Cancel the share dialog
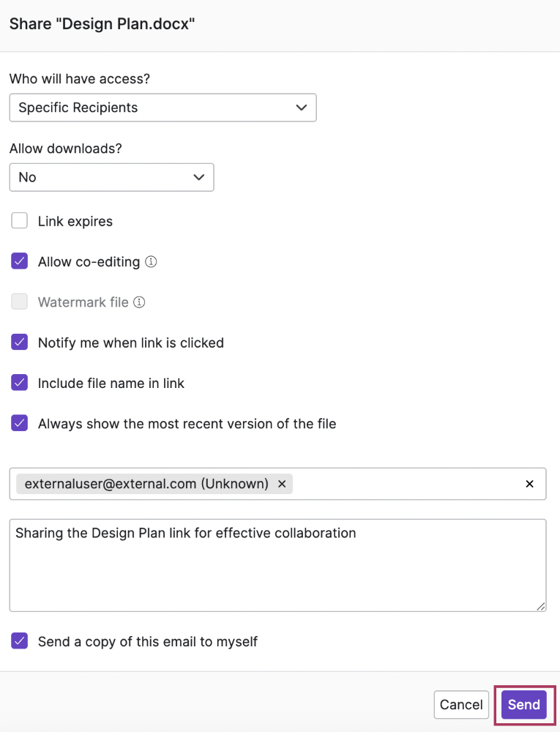Viewport: 560px width, 732px height. click(x=461, y=704)
